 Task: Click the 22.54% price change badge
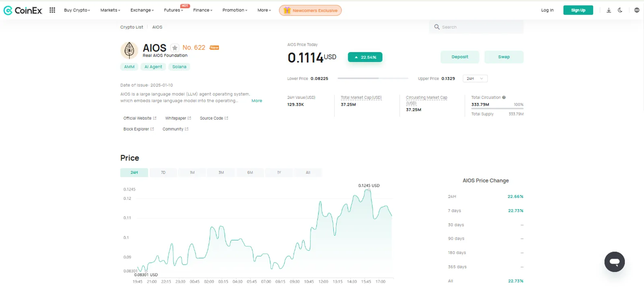(x=365, y=57)
